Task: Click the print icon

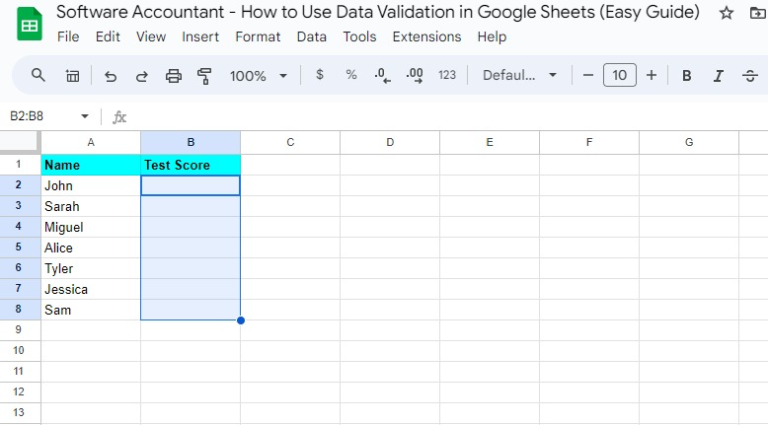Action: [x=173, y=76]
